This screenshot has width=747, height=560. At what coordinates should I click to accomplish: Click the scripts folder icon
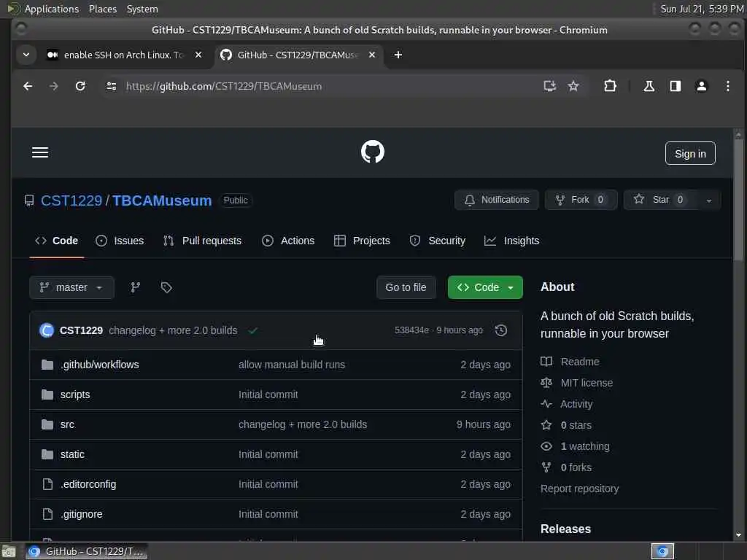pyautogui.click(x=47, y=394)
